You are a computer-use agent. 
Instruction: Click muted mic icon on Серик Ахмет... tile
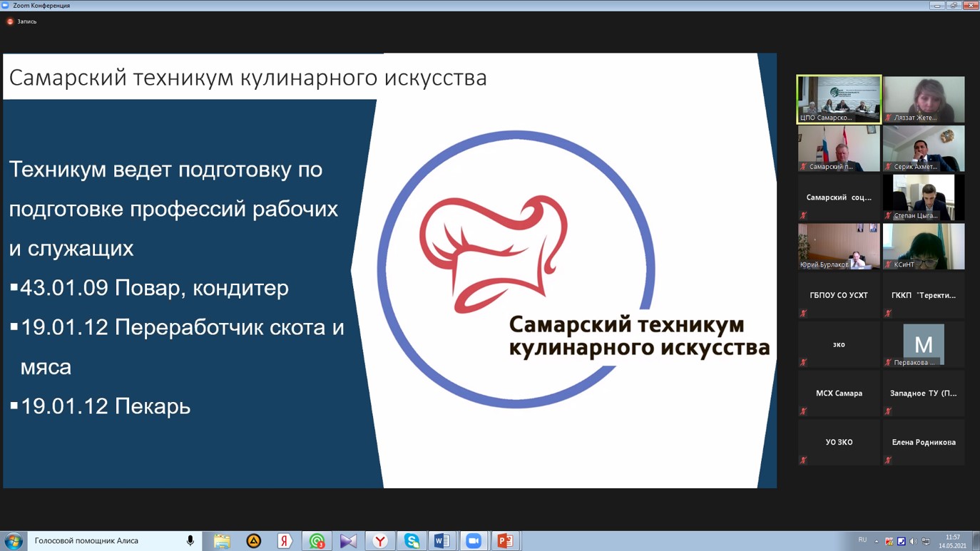pyautogui.click(x=888, y=166)
